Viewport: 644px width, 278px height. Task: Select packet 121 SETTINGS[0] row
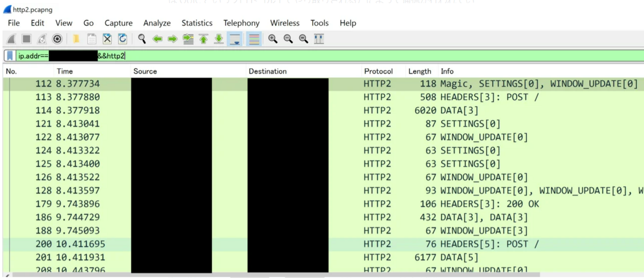[x=323, y=124]
